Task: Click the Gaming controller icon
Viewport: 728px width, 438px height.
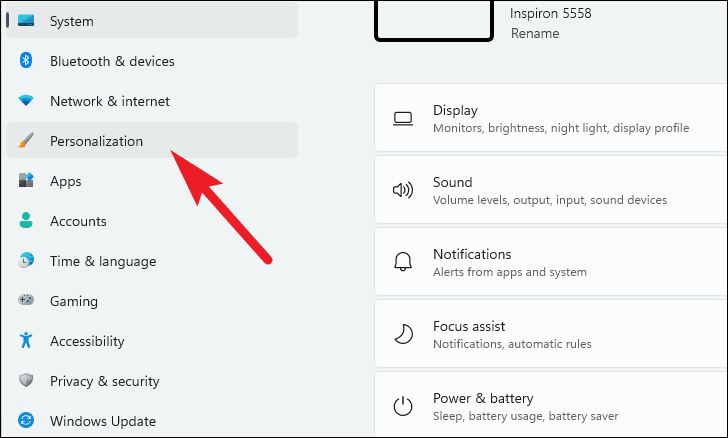Action: (x=27, y=301)
